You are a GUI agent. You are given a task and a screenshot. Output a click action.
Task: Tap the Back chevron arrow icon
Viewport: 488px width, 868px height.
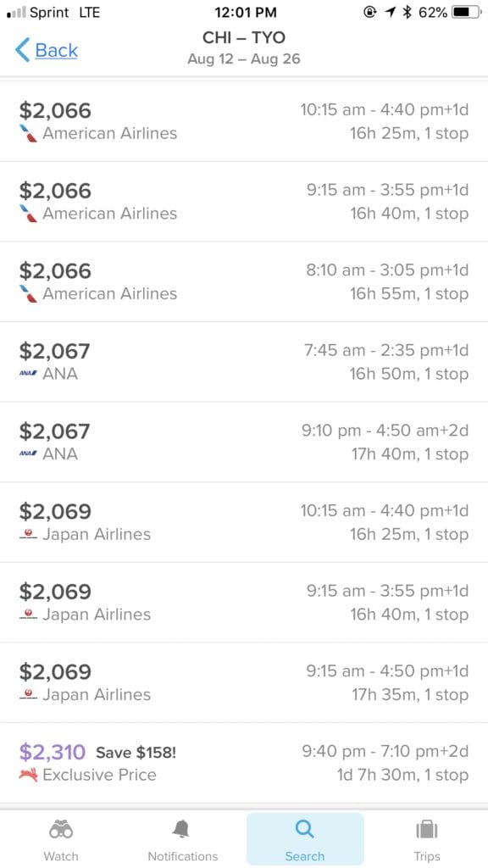pyautogui.click(x=22, y=50)
